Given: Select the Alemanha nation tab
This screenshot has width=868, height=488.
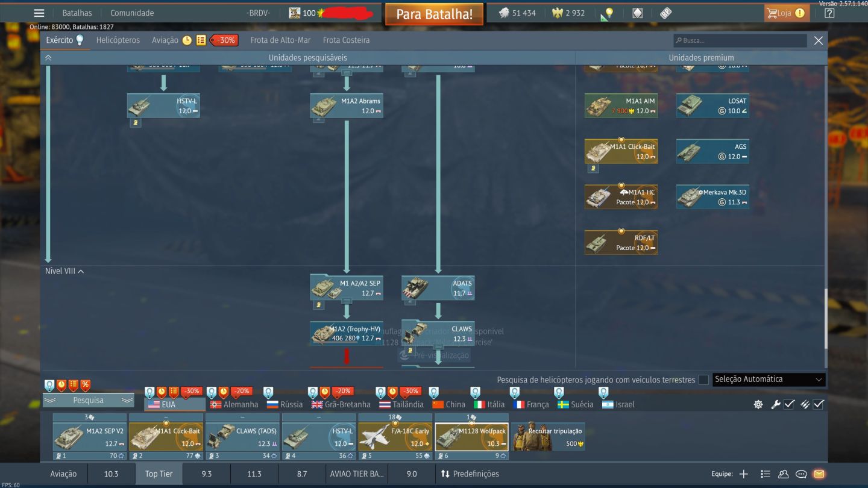Looking at the screenshot, I should pos(234,404).
